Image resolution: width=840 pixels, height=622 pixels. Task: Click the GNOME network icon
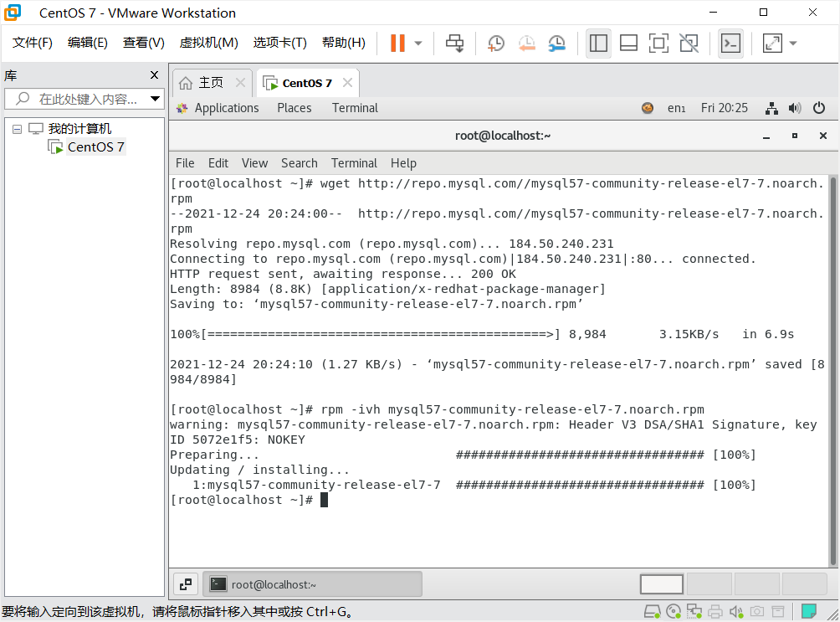click(x=771, y=108)
